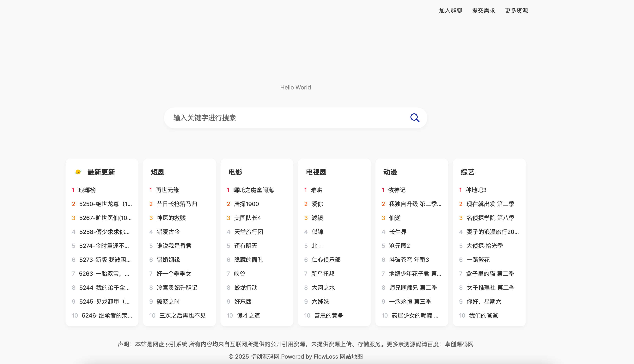Open anime 一念永恒 第三季
The image size is (634, 364).
410,301
